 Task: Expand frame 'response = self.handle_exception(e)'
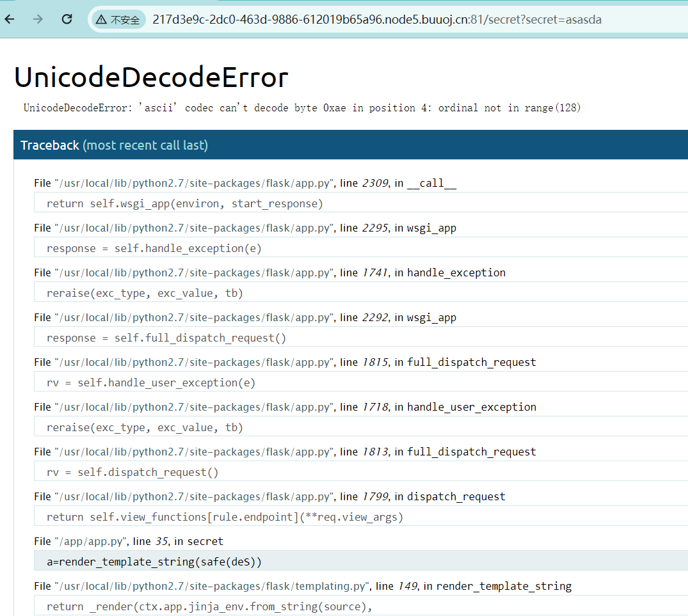tap(154, 248)
